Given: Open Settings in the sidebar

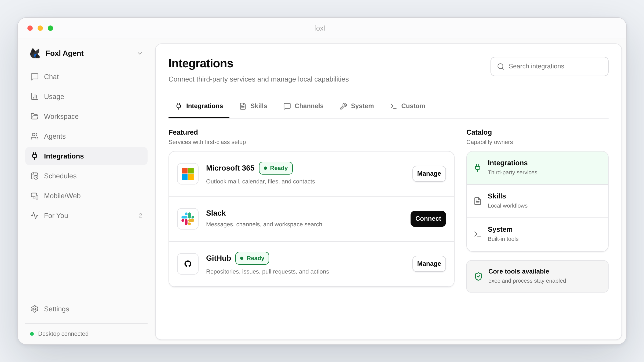Looking at the screenshot, I should (x=86, y=309).
